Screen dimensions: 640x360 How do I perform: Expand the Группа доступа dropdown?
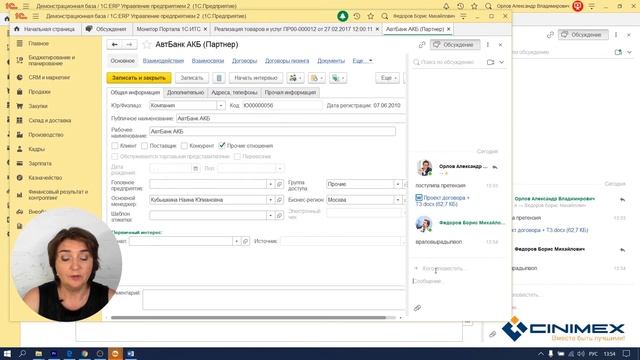[x=398, y=184]
